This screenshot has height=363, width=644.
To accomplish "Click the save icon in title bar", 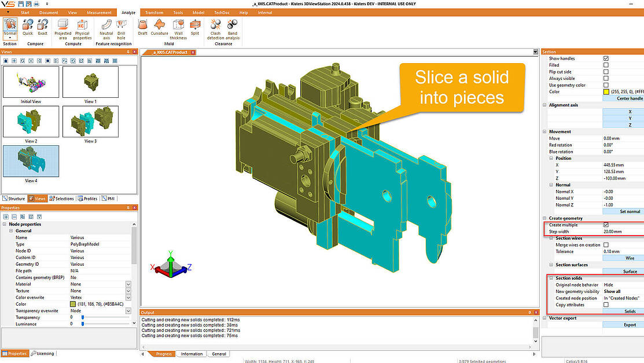I will (x=21, y=3).
